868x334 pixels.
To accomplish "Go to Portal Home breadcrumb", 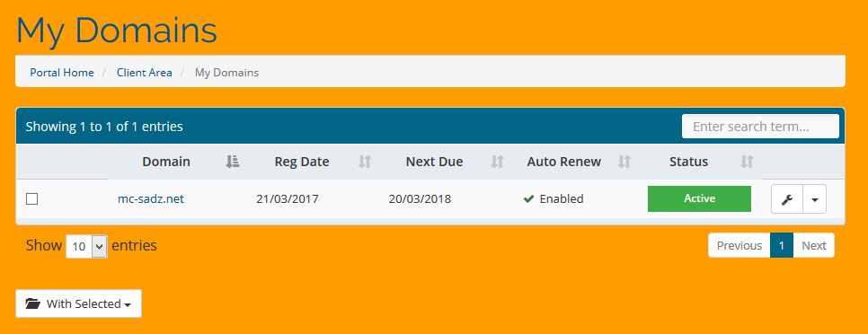I will (x=62, y=73).
